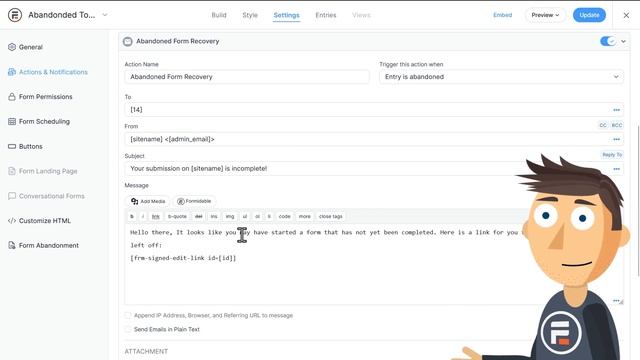This screenshot has height=360, width=640.
Task: Edit the Action Name input field
Action: tap(247, 77)
